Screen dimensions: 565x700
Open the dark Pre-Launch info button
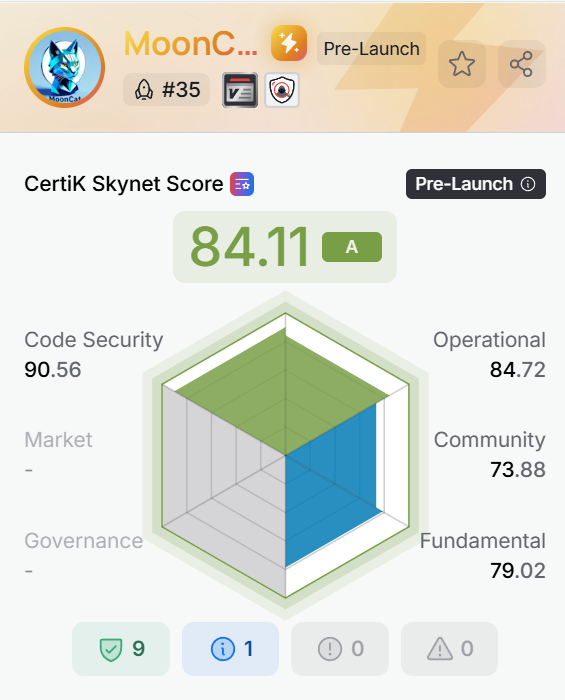coord(476,184)
